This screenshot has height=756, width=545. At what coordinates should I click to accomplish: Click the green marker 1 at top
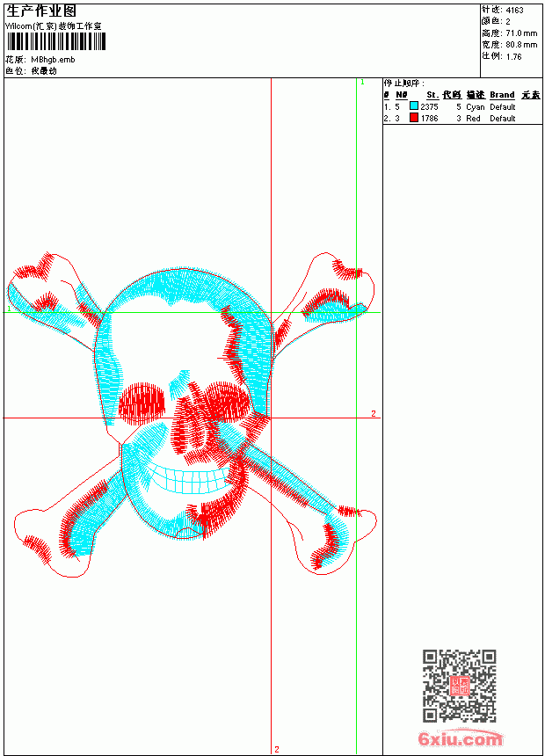(x=363, y=83)
